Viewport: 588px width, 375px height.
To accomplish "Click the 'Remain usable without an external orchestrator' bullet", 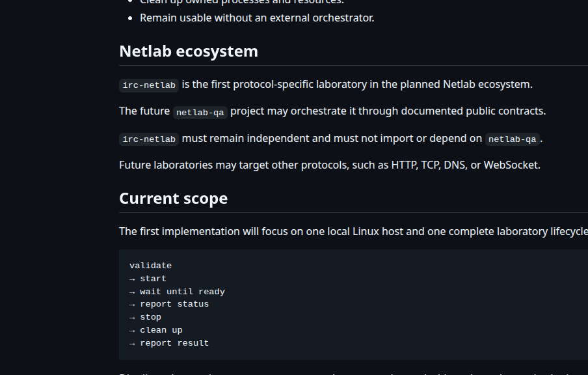I will pyautogui.click(x=257, y=18).
